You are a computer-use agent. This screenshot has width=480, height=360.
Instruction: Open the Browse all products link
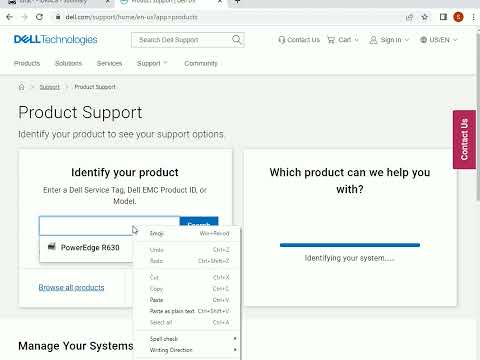(71, 287)
